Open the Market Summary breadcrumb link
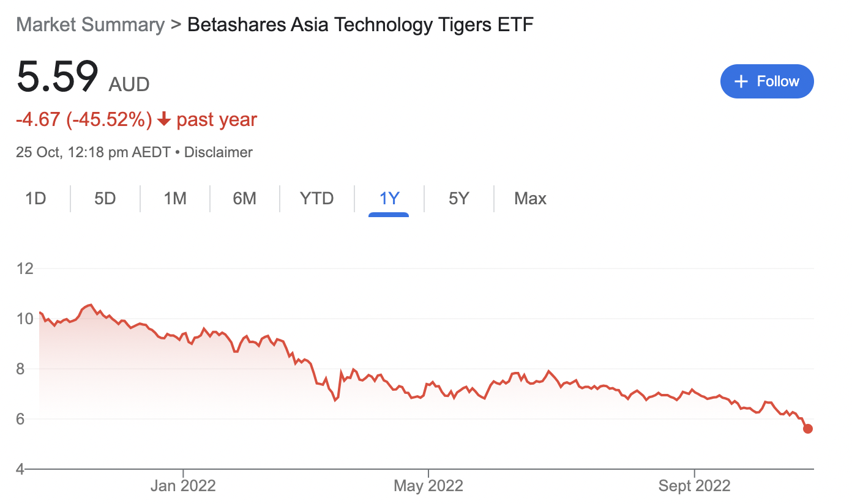Viewport: 852px width, 504px height. coord(90,25)
